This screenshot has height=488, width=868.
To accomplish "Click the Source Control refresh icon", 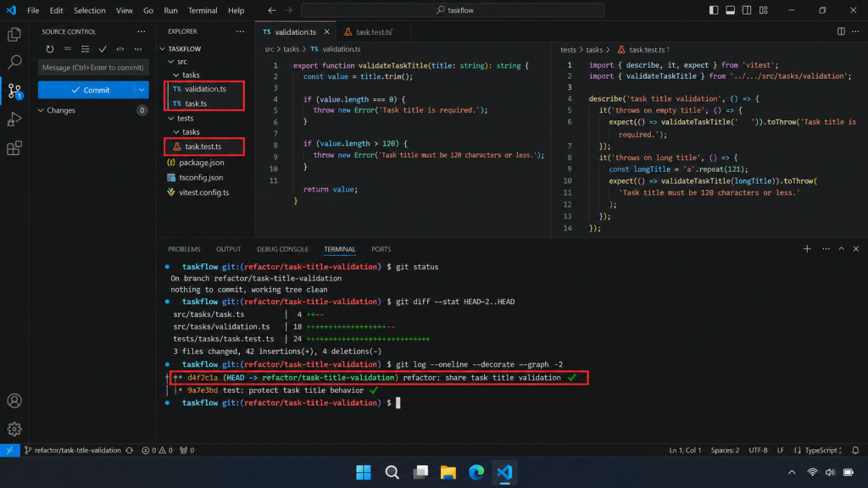I will [50, 48].
